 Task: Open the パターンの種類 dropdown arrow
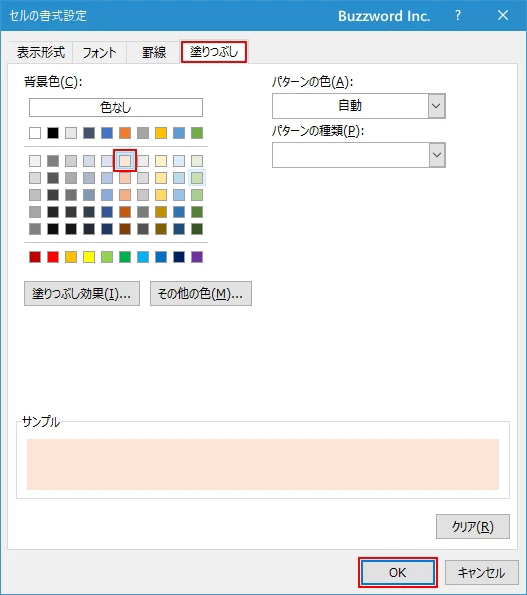(437, 155)
